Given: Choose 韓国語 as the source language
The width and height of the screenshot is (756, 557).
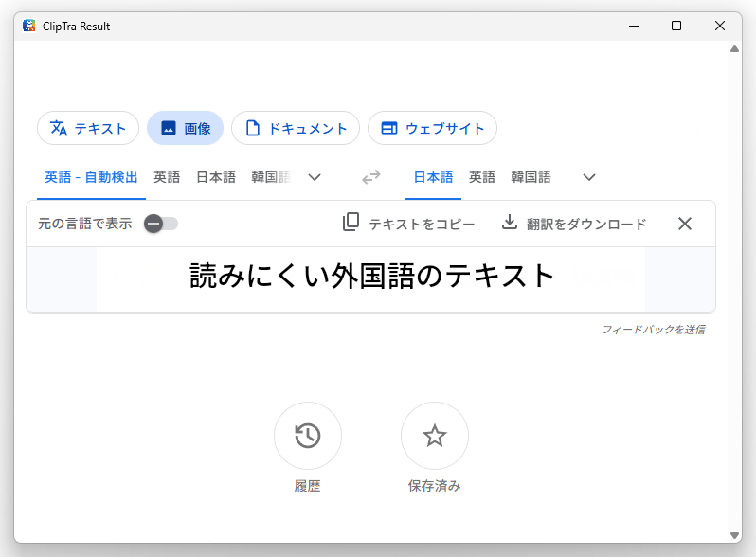Looking at the screenshot, I should point(271,177).
